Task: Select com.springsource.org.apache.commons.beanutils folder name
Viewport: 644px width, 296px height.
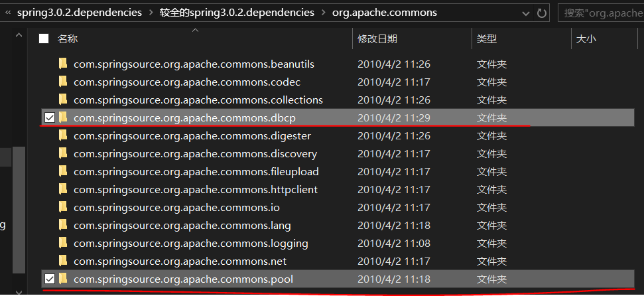Action: pos(194,64)
